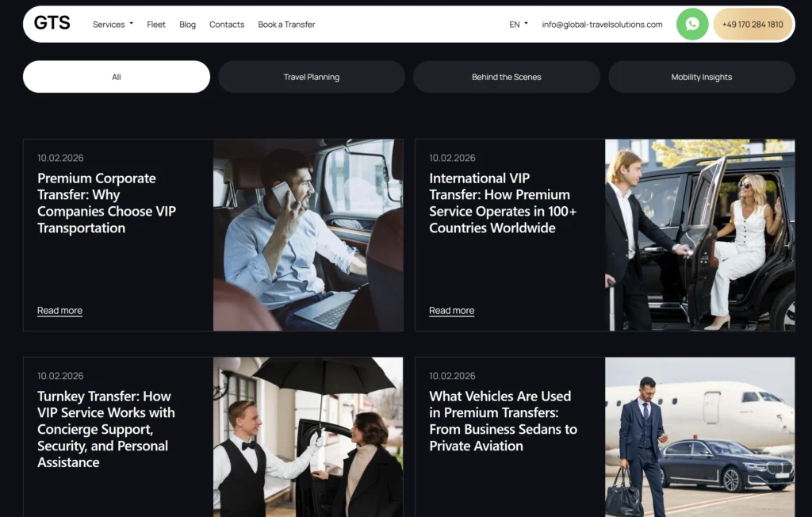Click Book a Transfer link

286,25
